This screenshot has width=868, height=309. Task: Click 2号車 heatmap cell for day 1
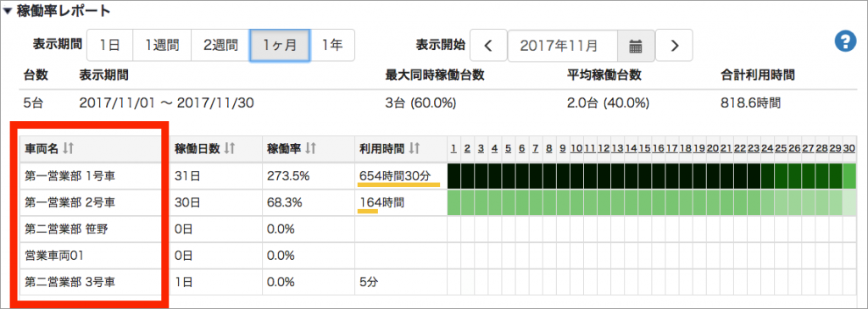click(x=453, y=202)
